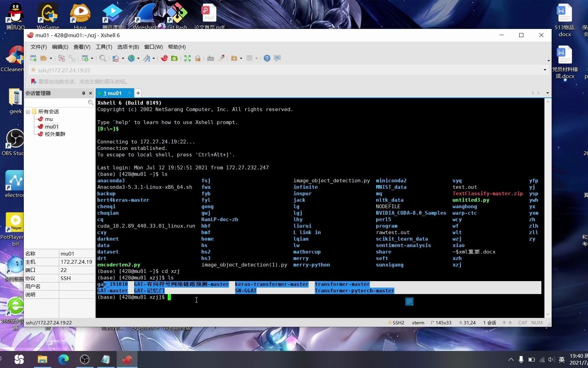
Task: Close the mu01 tab with its X
Action: coord(129,93)
